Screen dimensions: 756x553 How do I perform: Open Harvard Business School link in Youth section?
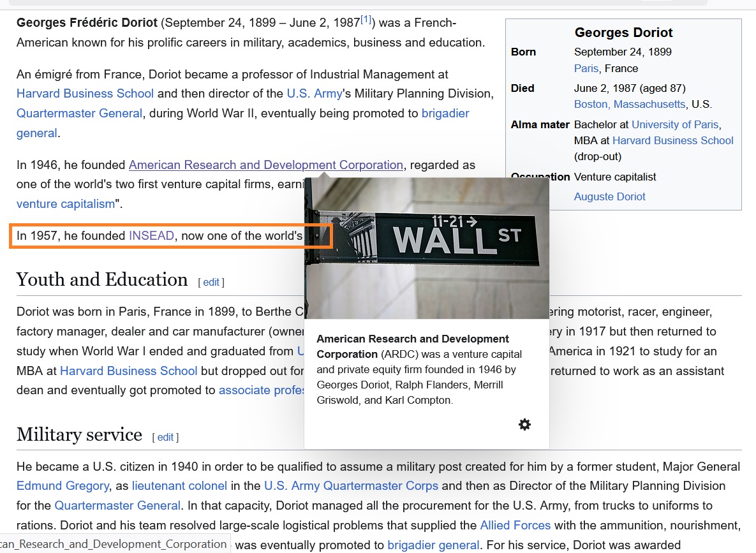click(129, 371)
